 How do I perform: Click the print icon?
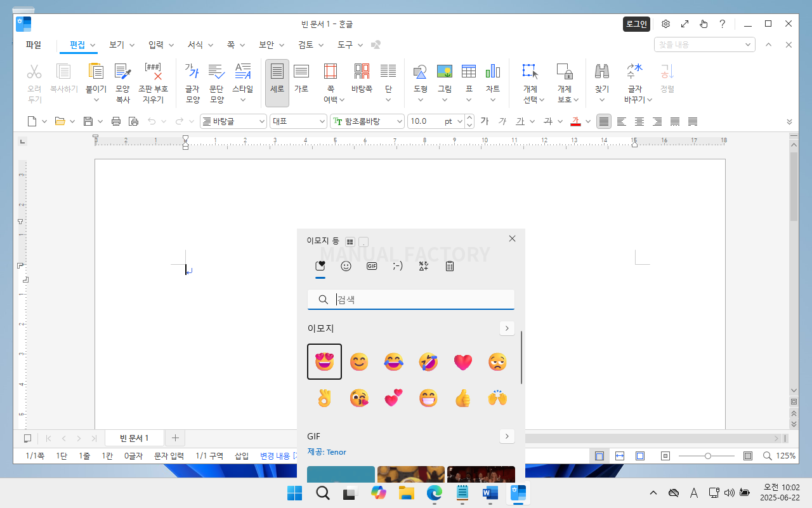pyautogui.click(x=116, y=121)
